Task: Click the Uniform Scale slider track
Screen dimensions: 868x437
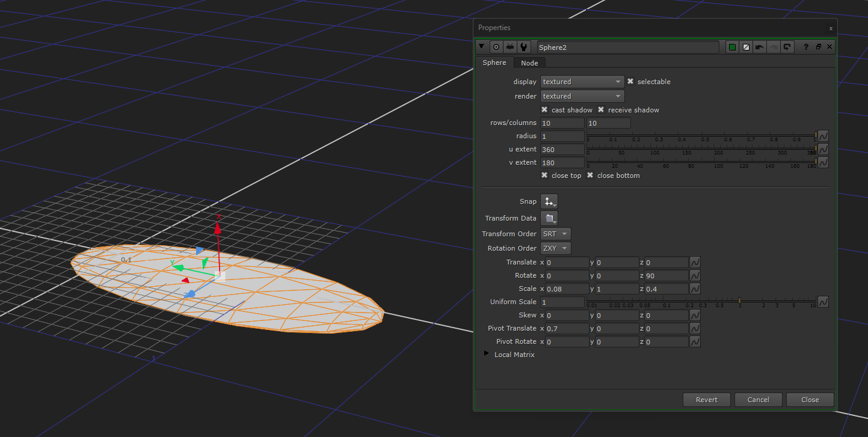Action: pyautogui.click(x=701, y=300)
